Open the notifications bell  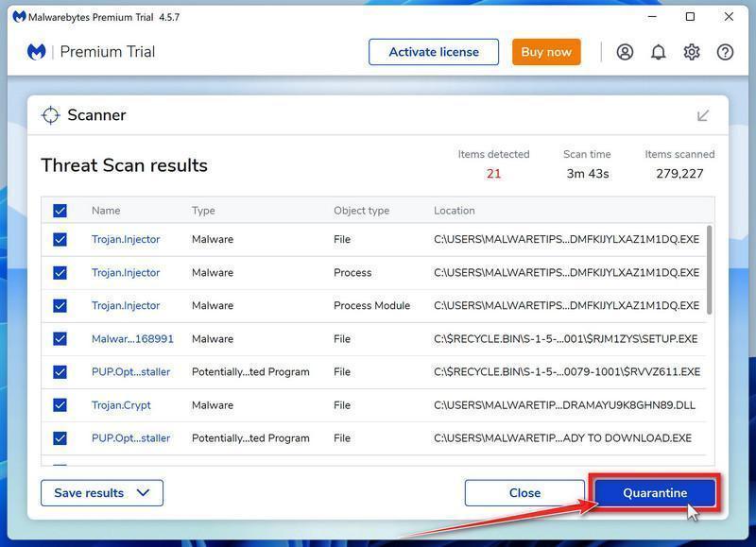pyautogui.click(x=658, y=52)
